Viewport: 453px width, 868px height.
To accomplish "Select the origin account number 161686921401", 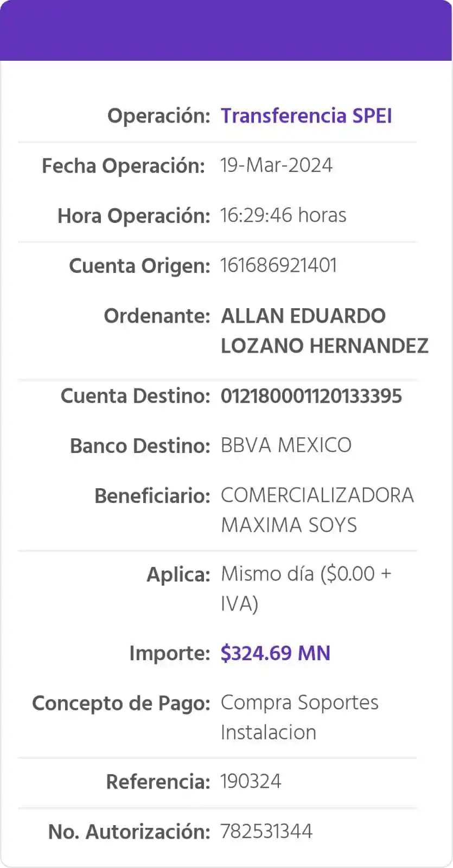I will (x=278, y=265).
